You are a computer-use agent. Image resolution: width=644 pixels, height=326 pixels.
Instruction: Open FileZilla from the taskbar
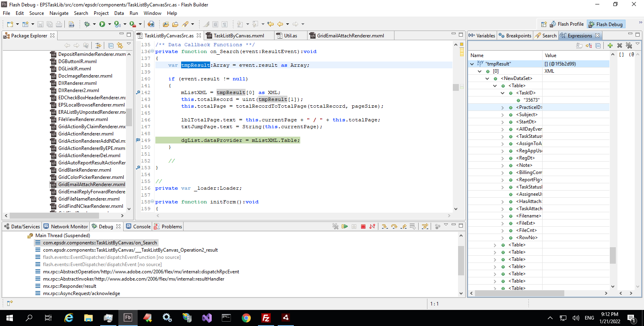coord(266,318)
